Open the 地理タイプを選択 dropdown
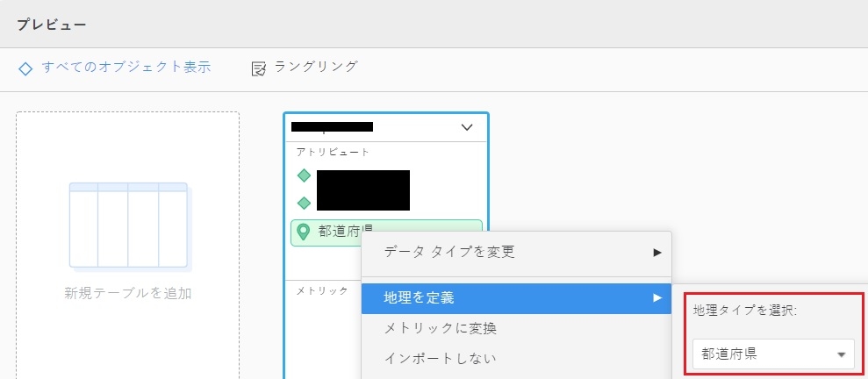 772,354
